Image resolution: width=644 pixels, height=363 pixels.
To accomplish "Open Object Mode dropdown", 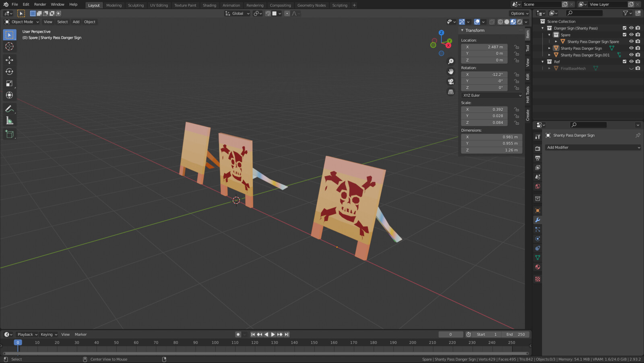I will (x=22, y=22).
